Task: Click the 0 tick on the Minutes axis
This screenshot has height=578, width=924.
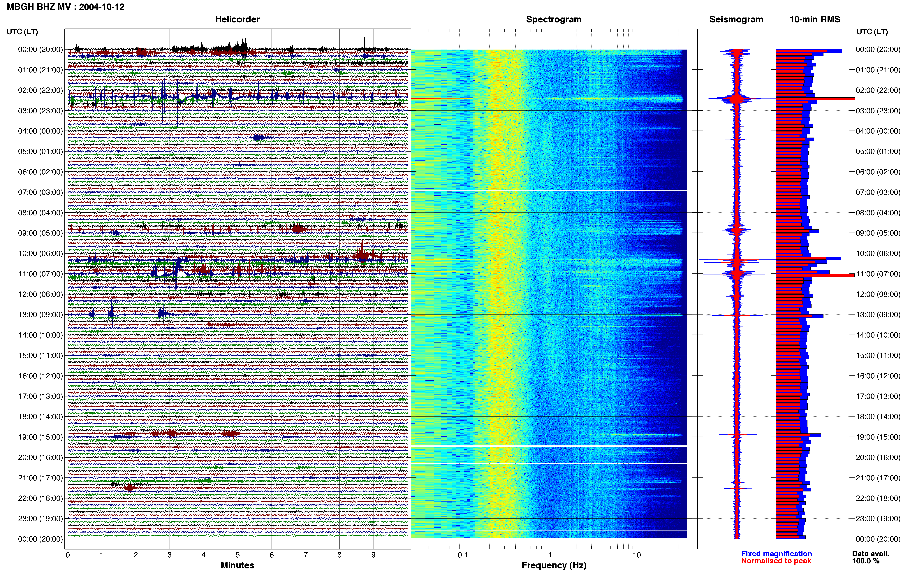Action: pyautogui.click(x=68, y=555)
